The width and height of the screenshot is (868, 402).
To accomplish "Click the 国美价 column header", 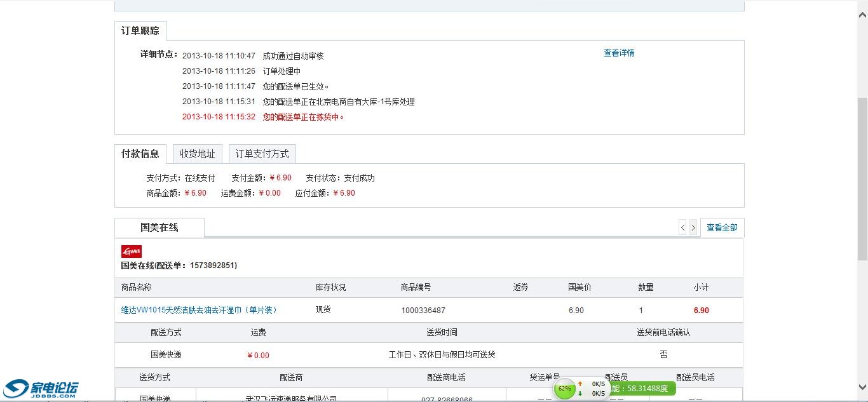I will (580, 288).
